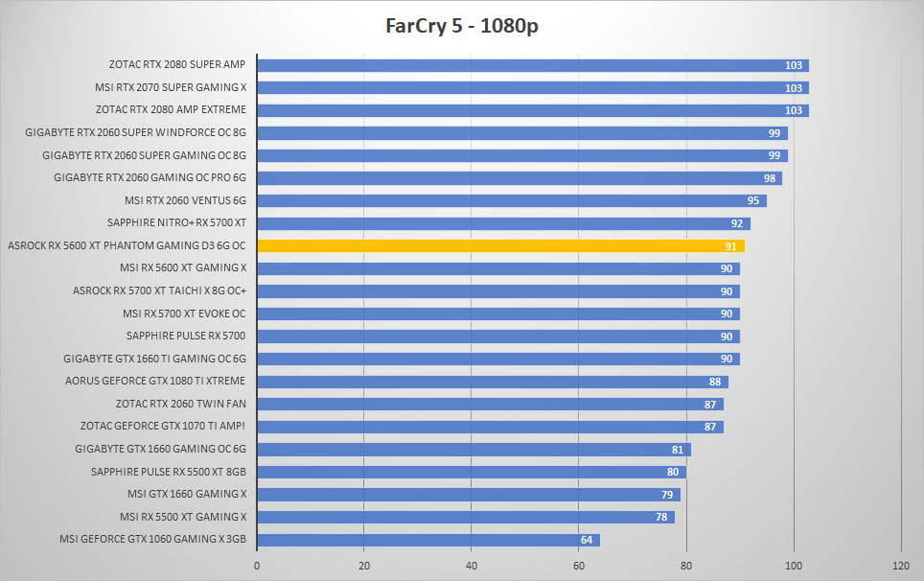The width and height of the screenshot is (924, 581).
Task: Click the axis tick label 0
Action: click(257, 566)
